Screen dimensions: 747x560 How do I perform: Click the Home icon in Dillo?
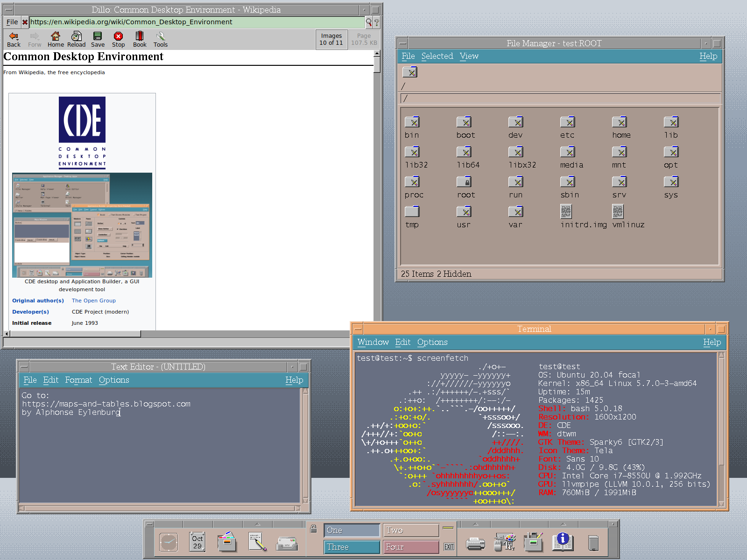(56, 36)
